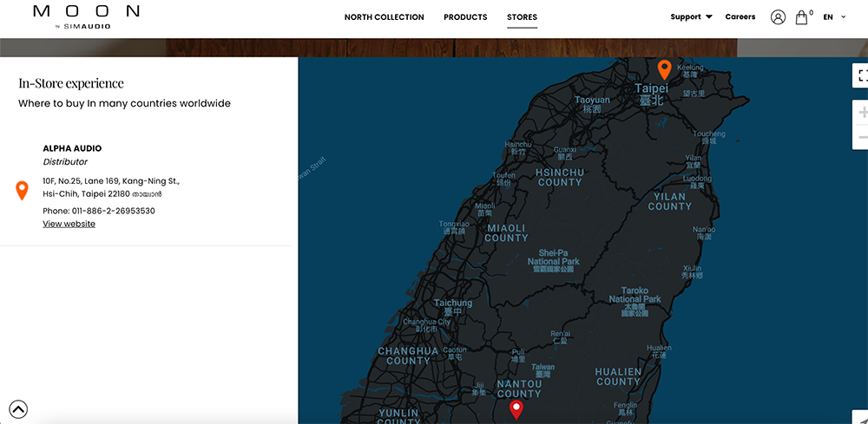Click the address line 10F, No.25, Lane 169
This screenshot has width=868, height=424.
pos(111,180)
